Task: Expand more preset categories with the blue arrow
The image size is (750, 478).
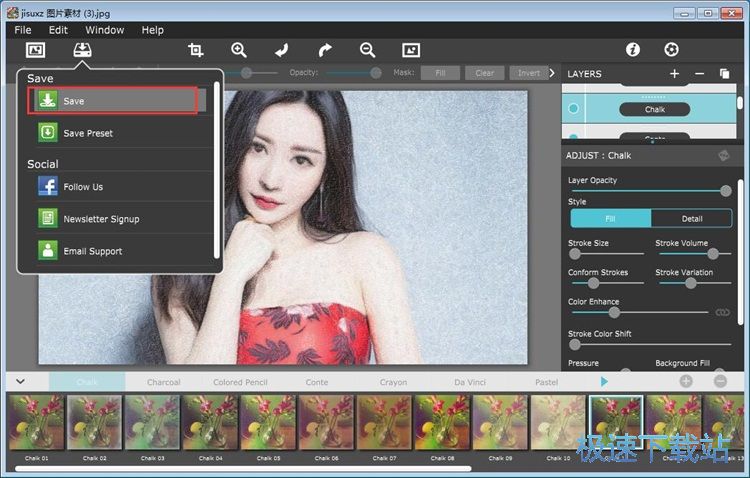Action: tap(604, 382)
